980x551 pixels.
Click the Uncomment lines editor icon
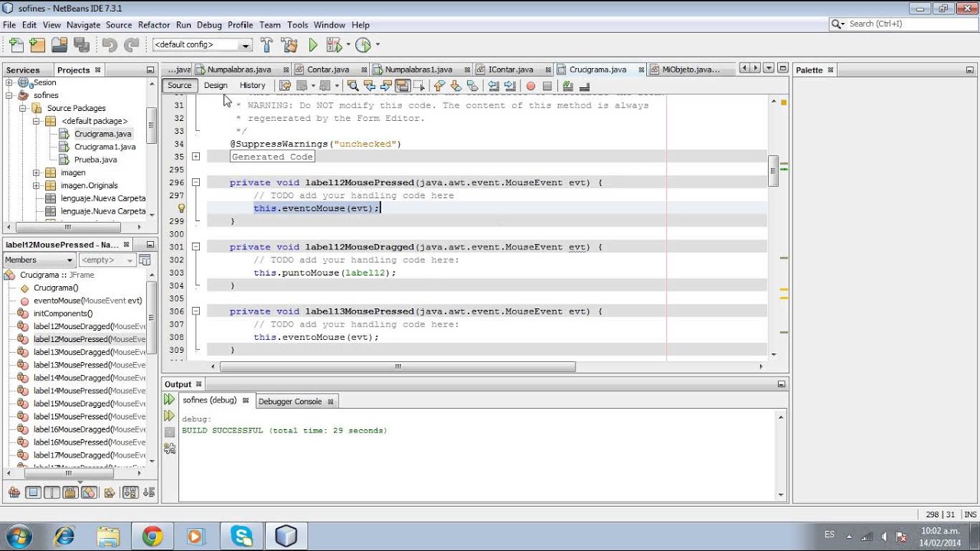pyautogui.click(x=584, y=86)
